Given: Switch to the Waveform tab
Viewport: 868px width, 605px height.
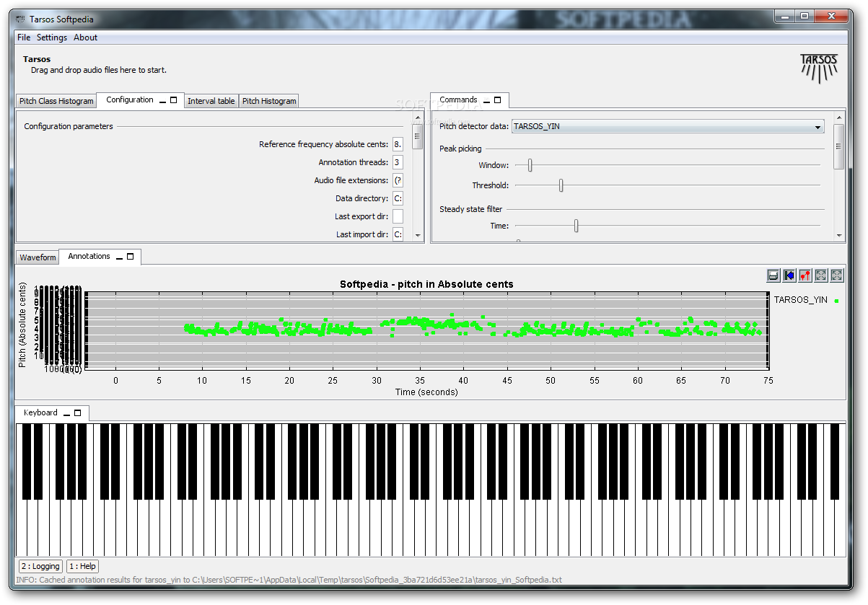Looking at the screenshot, I should tap(38, 257).
